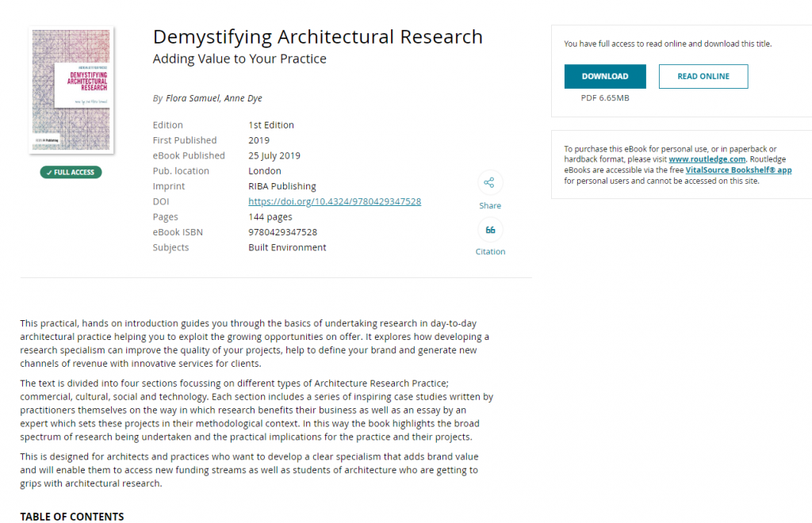812x523 pixels.
Task: Click the Demystifying Architectural Research title
Action: click(x=317, y=36)
